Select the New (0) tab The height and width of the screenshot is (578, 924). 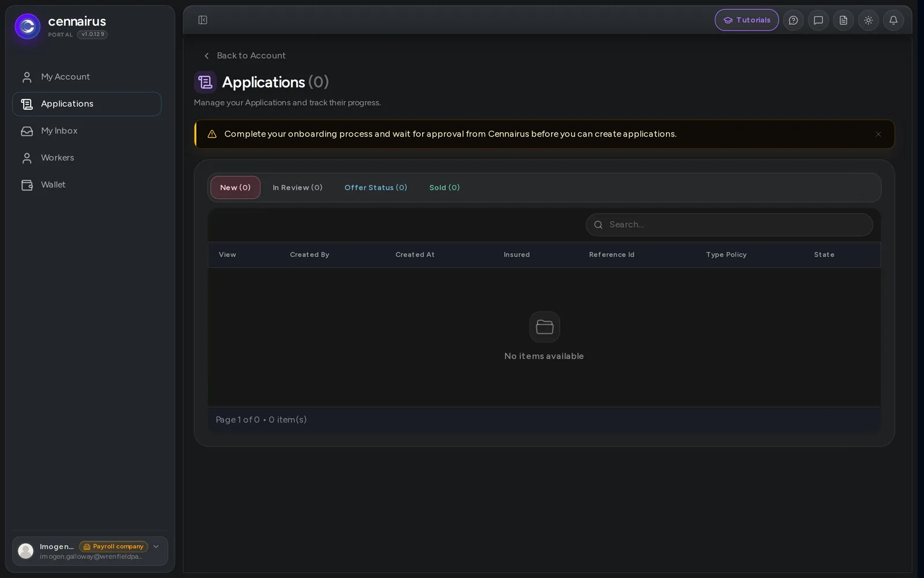(235, 187)
